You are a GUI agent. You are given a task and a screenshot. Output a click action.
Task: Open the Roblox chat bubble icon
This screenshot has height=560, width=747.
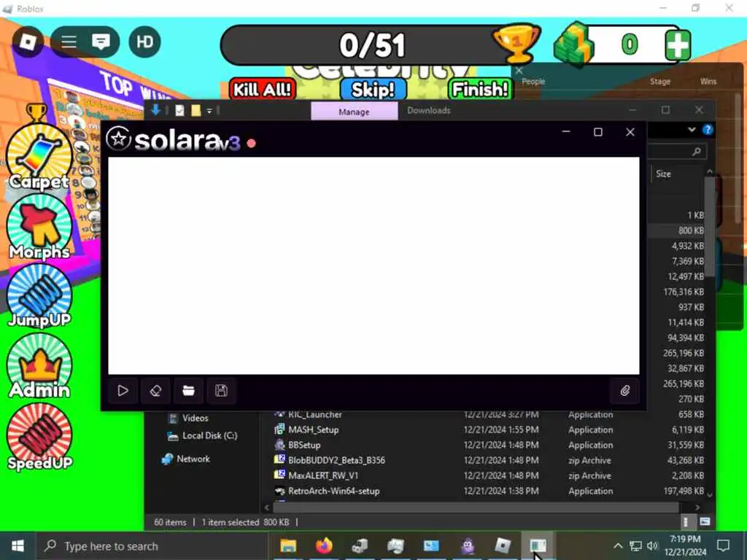pos(101,42)
